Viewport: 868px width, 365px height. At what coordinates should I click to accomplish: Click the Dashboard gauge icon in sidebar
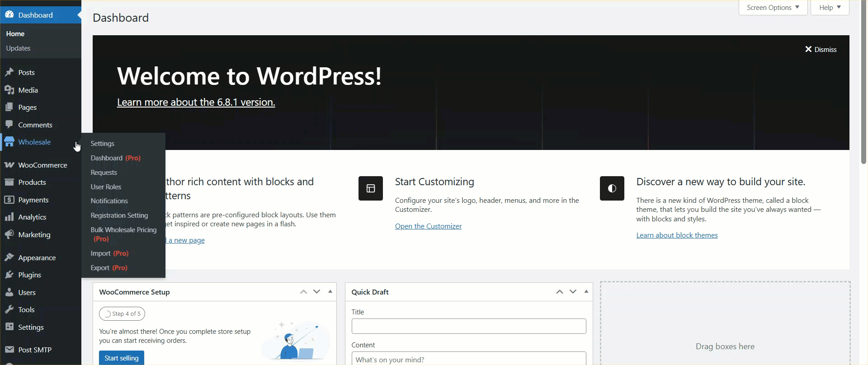coord(9,15)
